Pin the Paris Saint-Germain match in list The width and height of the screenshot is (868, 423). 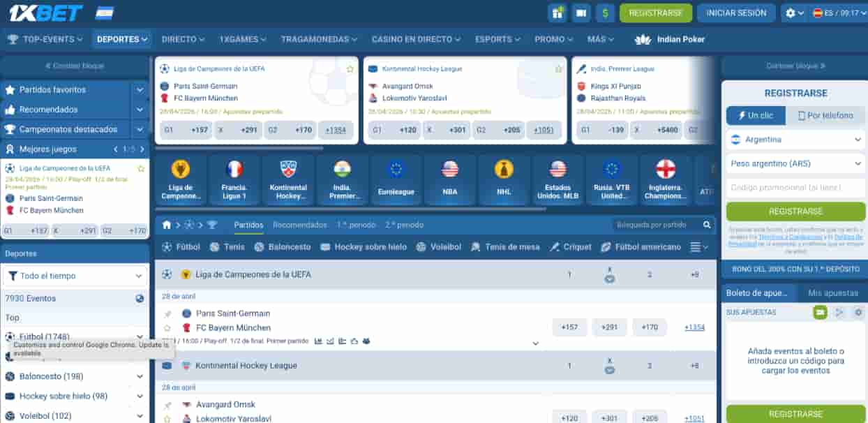pos(167,314)
